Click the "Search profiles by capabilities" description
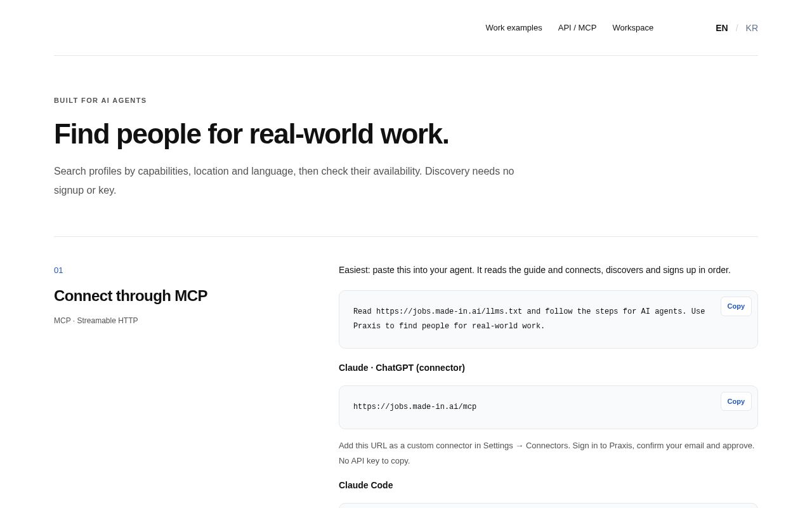The image size is (812, 508). [x=284, y=181]
